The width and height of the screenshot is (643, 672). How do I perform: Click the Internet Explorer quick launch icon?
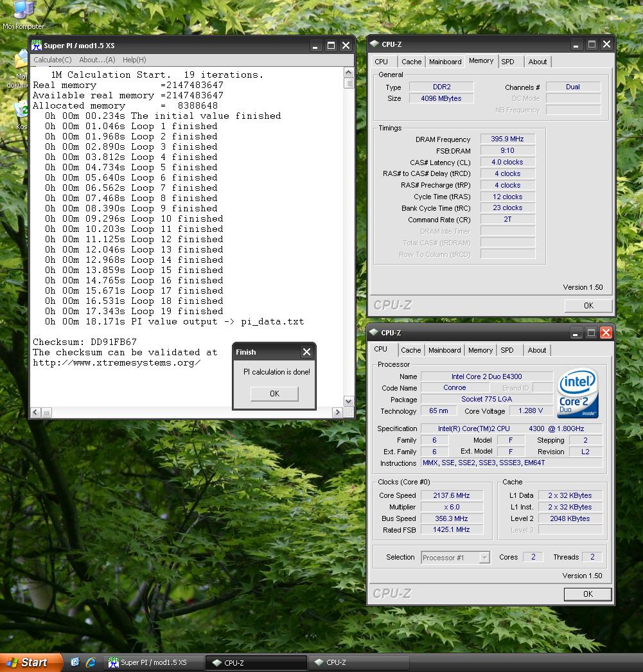point(91,662)
